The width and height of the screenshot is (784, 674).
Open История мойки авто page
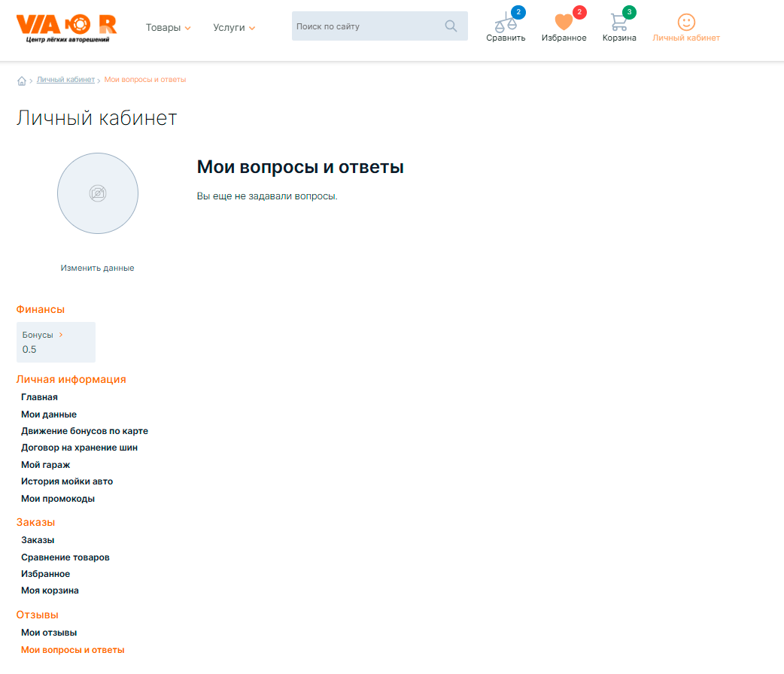point(67,481)
